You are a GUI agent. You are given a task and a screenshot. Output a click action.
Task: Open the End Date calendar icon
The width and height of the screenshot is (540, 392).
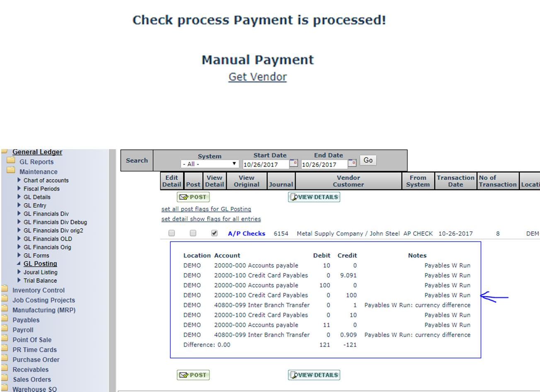(352, 163)
